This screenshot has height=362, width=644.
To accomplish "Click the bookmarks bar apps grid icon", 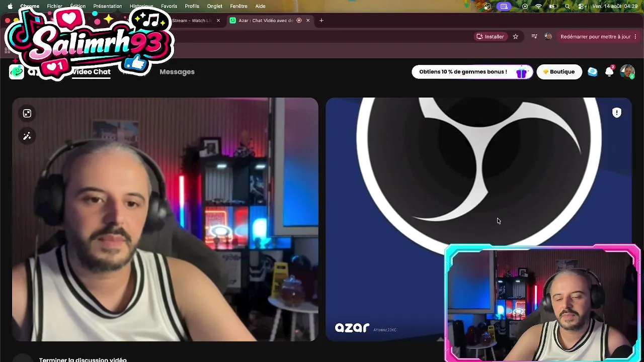I will (x=7, y=50).
